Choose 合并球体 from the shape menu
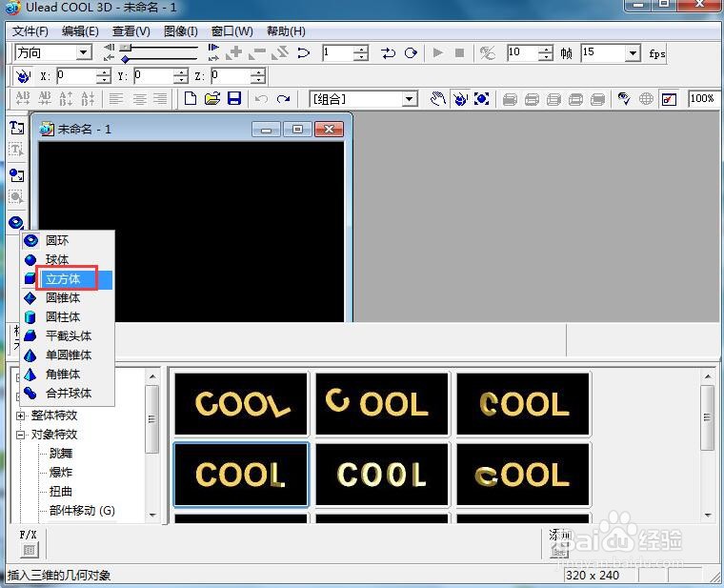Image resolution: width=724 pixels, height=588 pixels. coord(68,393)
